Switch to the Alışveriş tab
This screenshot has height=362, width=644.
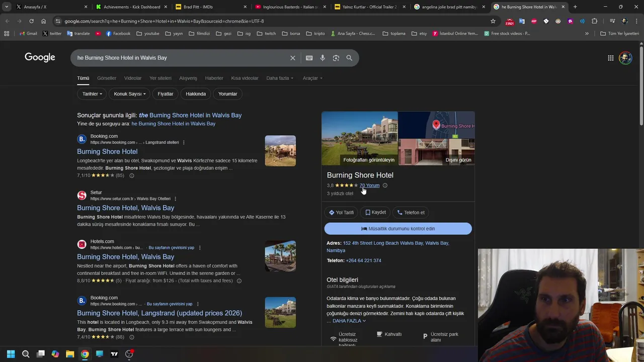point(188,78)
